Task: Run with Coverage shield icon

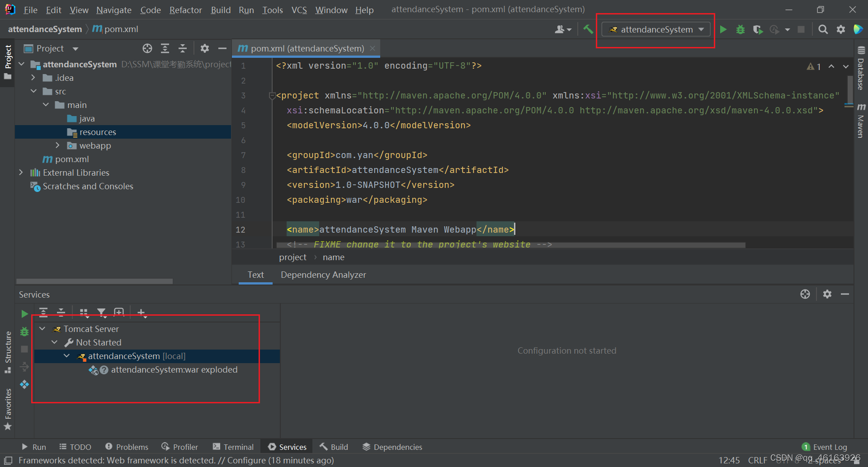Action: 758,29
